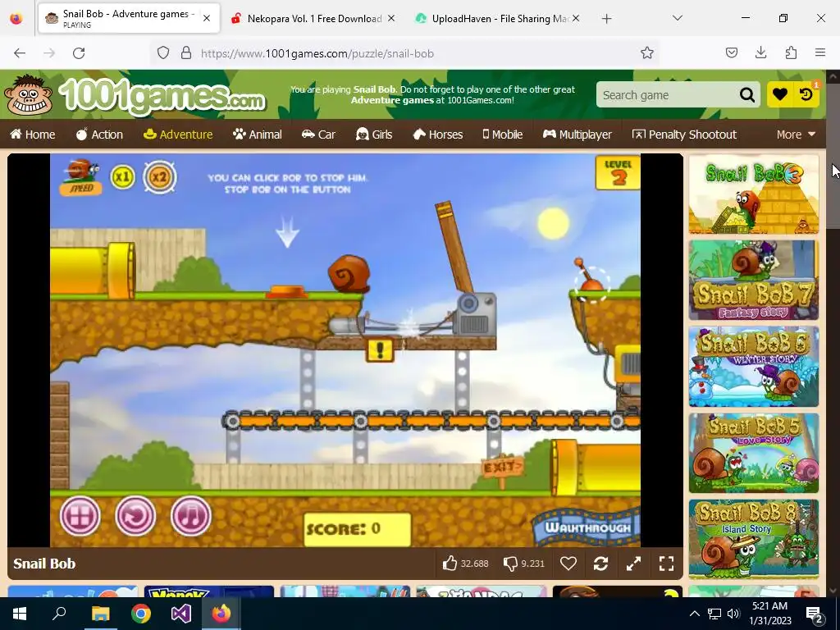Click the site padlock security icon
Image resolution: width=840 pixels, height=630 pixels.
186,52
